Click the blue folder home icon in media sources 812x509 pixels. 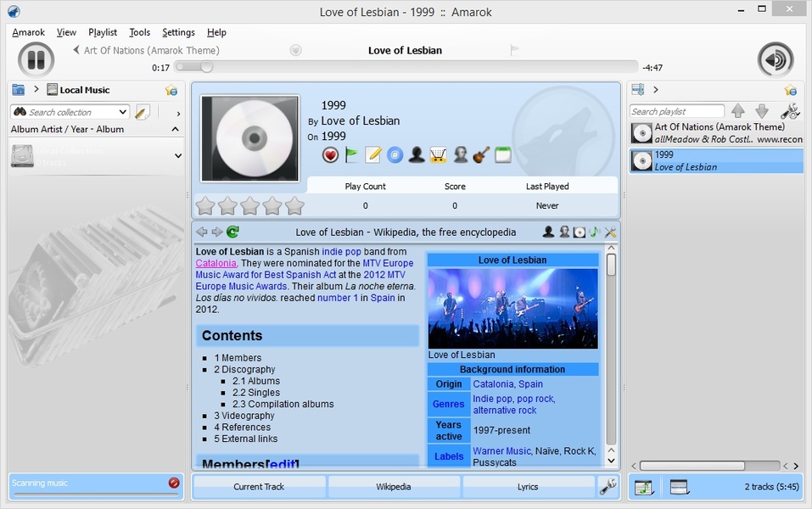tap(19, 90)
